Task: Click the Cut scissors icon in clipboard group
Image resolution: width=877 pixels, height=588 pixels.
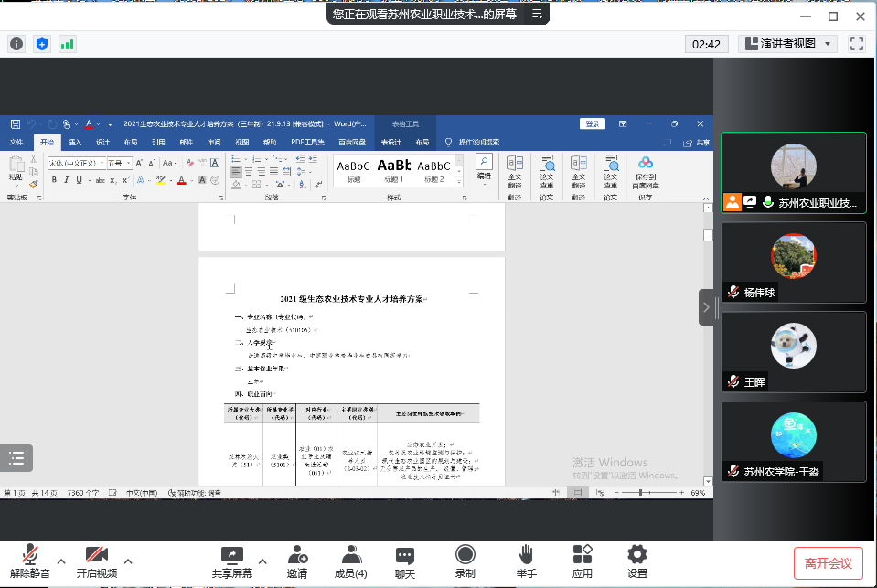Action: (34, 159)
